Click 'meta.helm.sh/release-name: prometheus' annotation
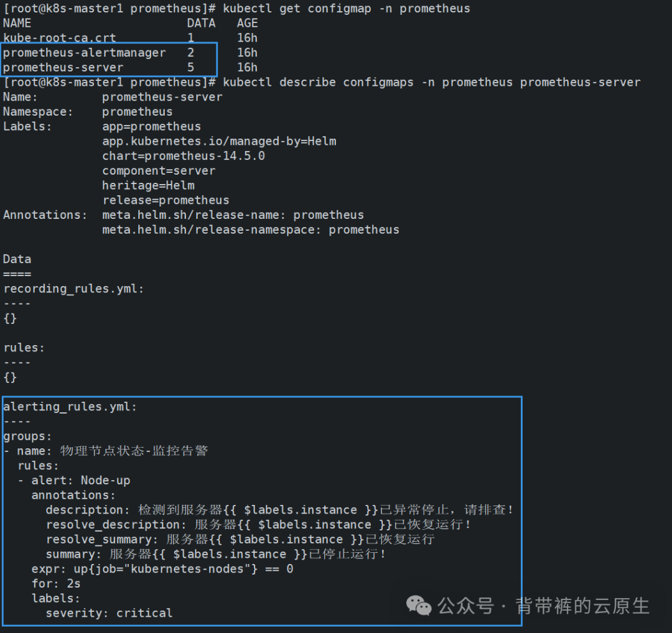The image size is (672, 633). coord(233,215)
